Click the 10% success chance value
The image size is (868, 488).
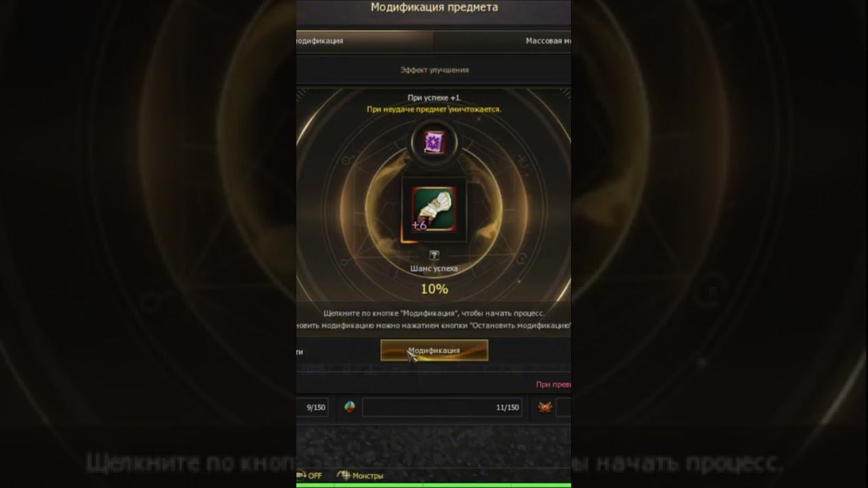pos(434,289)
